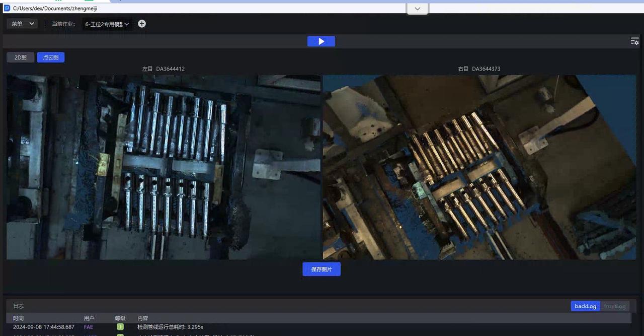644x336 pixels.
Task: Select log entry at 17:44:58.687
Action: [44, 327]
